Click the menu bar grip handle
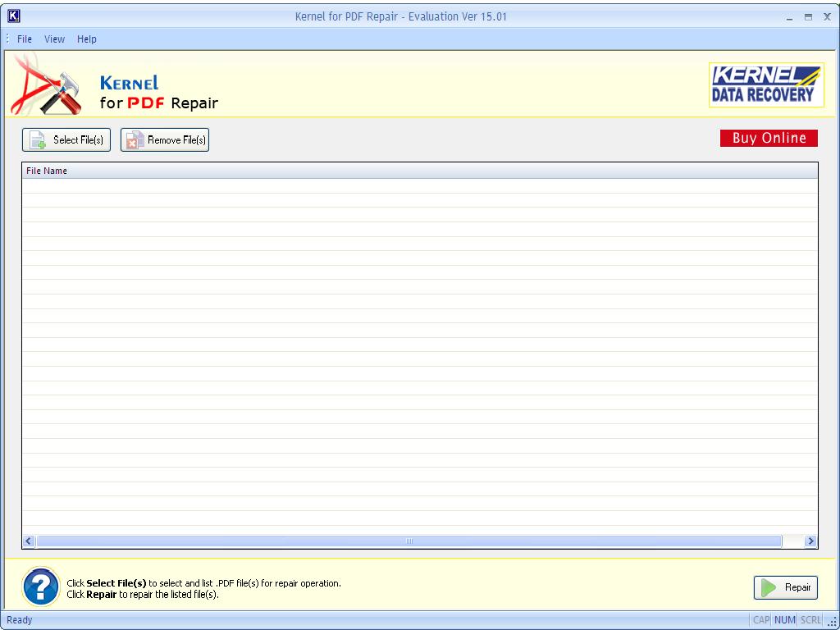 pos(8,39)
